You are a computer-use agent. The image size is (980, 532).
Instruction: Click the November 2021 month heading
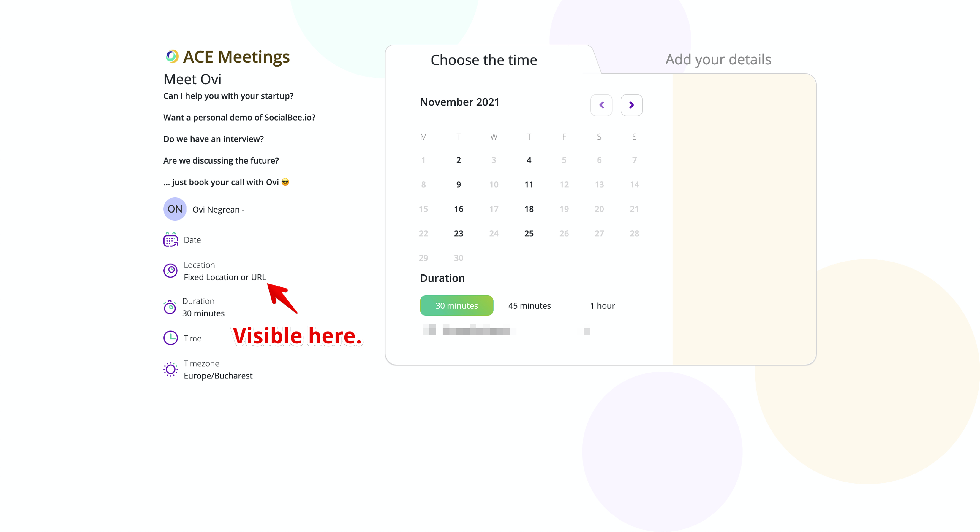459,102
